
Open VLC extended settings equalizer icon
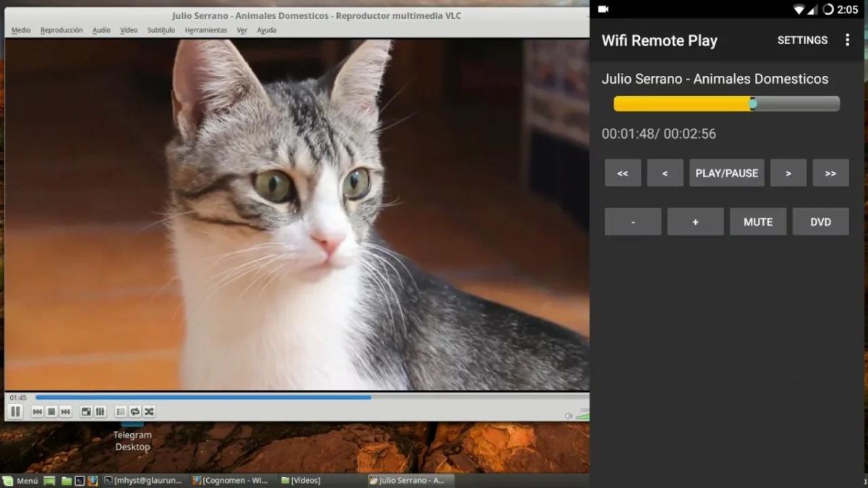[100, 411]
